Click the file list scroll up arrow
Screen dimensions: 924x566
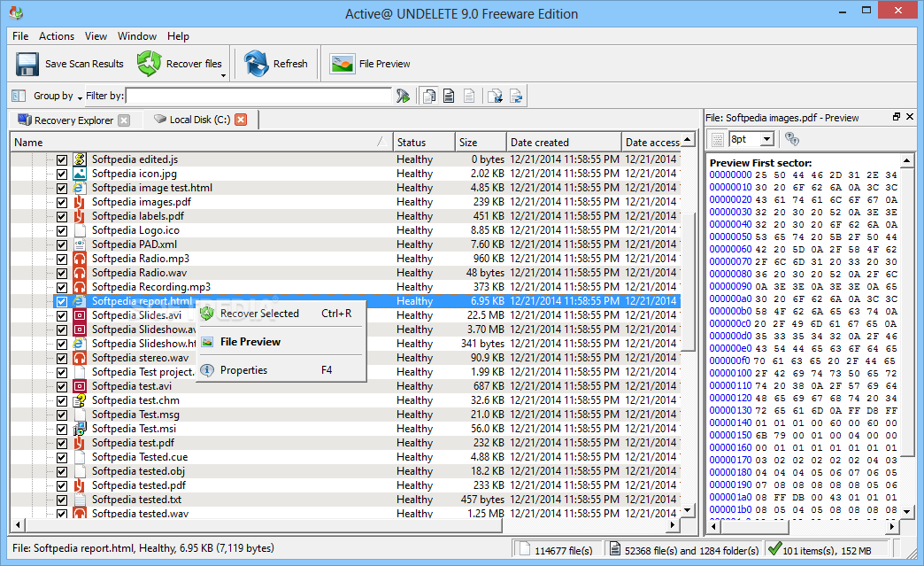(688, 140)
